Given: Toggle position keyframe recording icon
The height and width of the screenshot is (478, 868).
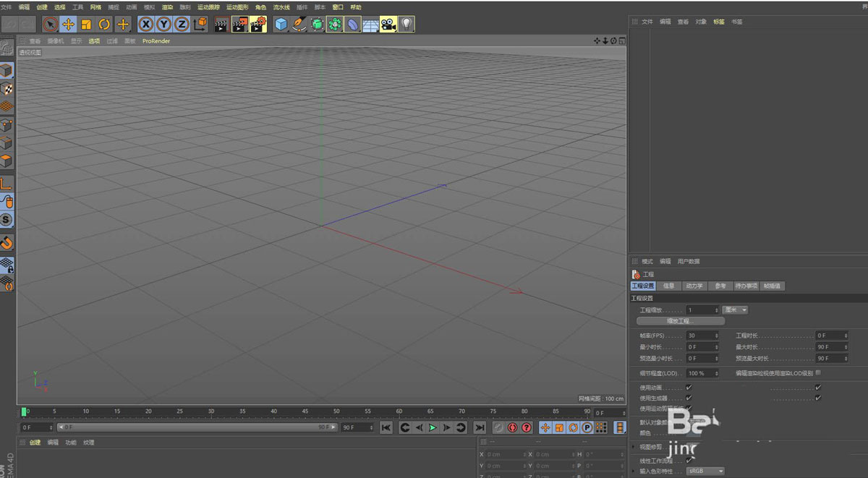Looking at the screenshot, I should point(545,428).
